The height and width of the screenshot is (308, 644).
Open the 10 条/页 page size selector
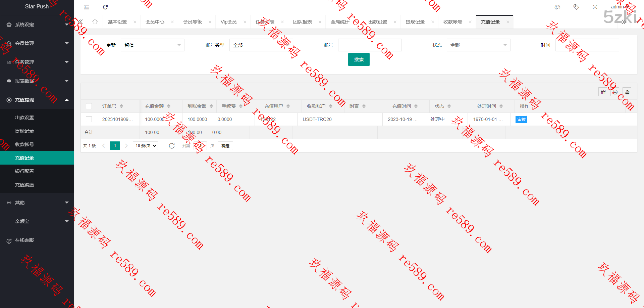[x=146, y=146]
